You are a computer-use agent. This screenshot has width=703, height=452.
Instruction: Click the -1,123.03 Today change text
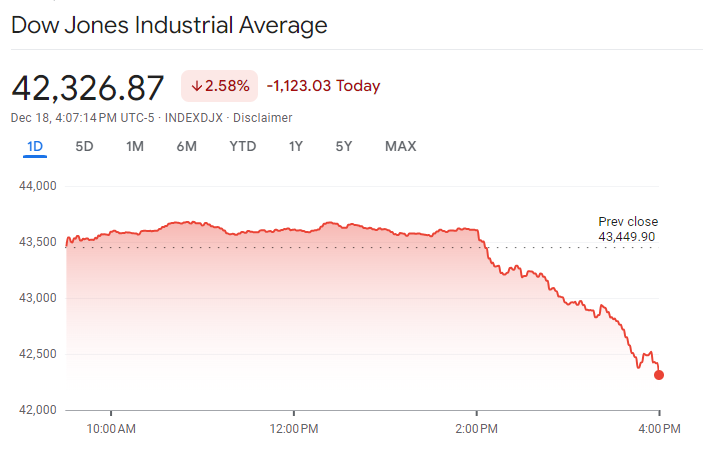click(x=324, y=86)
